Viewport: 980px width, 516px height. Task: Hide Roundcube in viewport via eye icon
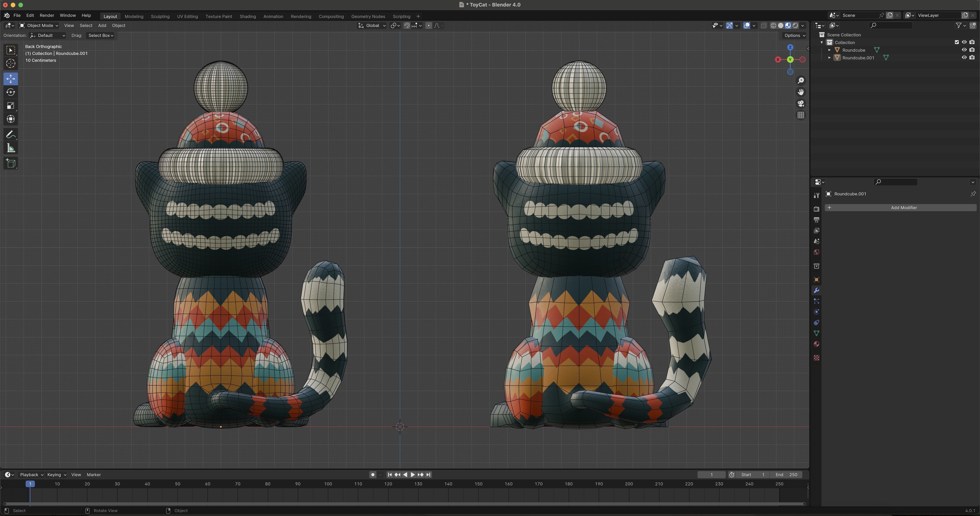[964, 50]
